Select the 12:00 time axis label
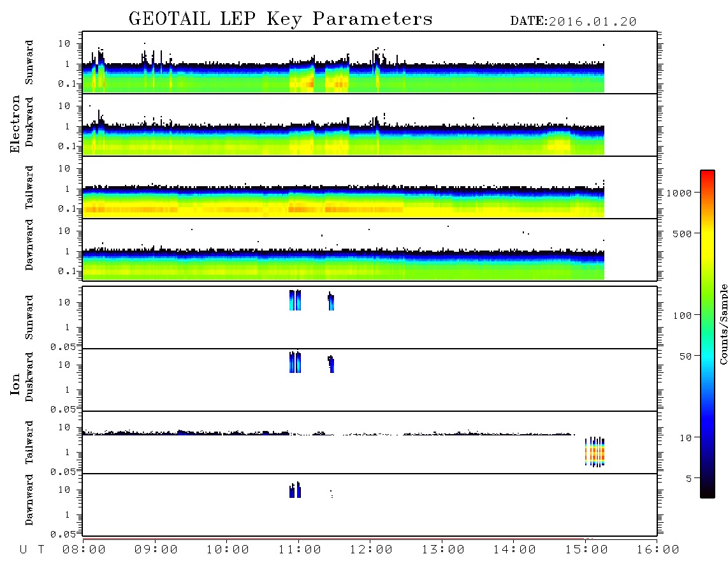The height and width of the screenshot is (561, 728). tap(371, 550)
